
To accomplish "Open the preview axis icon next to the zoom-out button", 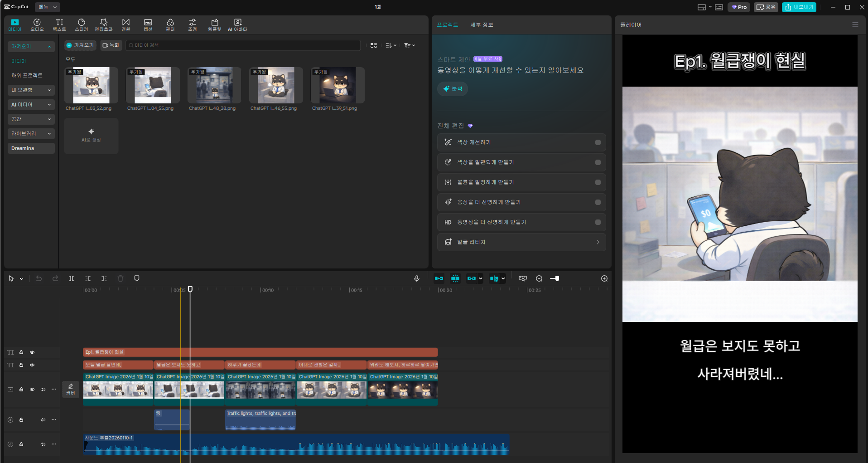I will click(523, 278).
